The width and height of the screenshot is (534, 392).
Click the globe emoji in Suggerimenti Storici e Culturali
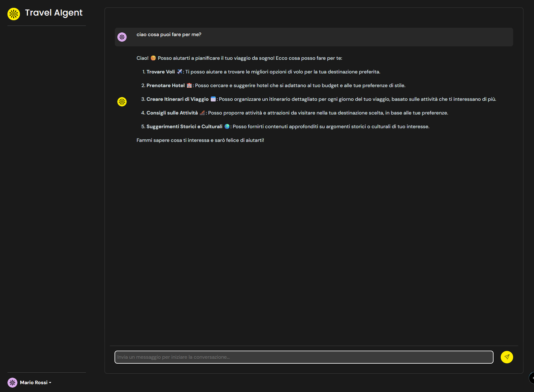[228, 126]
